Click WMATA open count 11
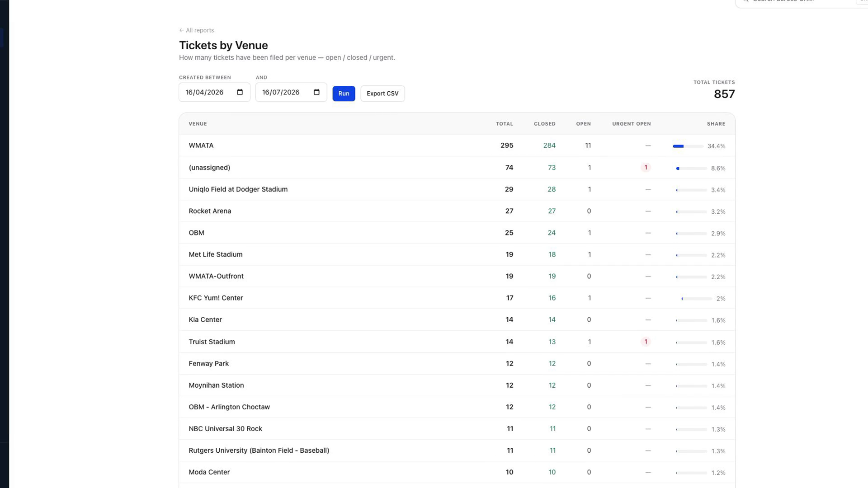This screenshot has width=868, height=488. coord(588,145)
